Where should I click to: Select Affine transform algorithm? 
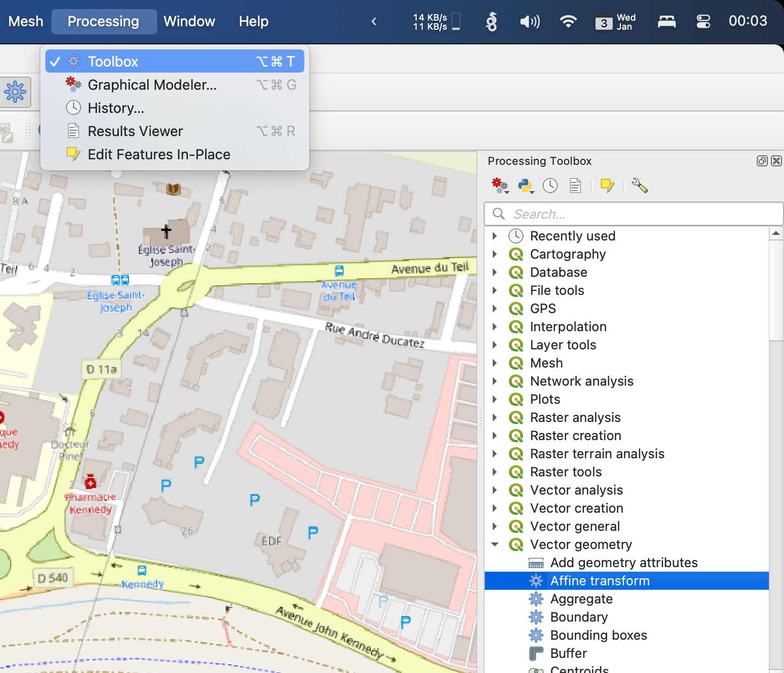[x=627, y=581]
